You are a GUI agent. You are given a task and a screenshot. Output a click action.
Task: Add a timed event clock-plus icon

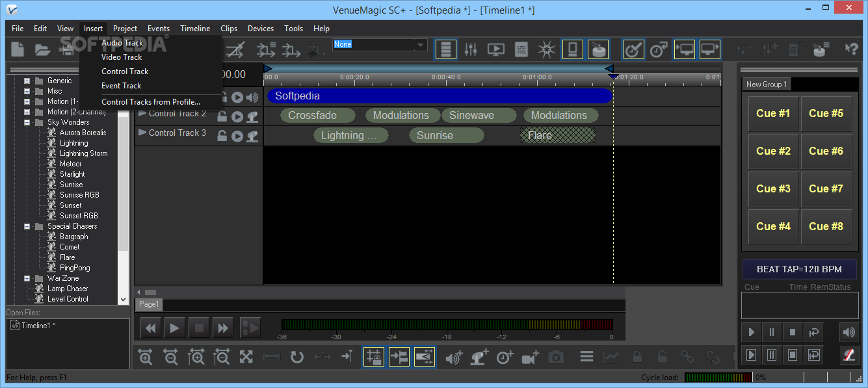(x=505, y=357)
